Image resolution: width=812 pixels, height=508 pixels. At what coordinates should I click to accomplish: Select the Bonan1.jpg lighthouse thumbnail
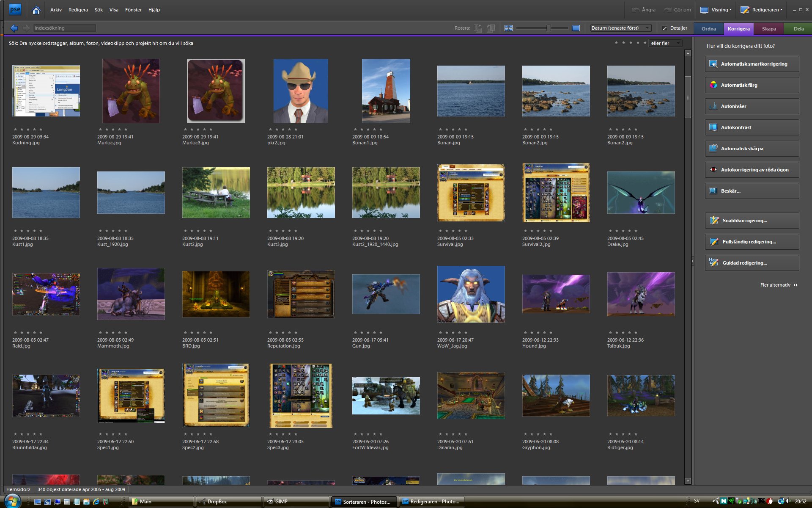[386, 91]
